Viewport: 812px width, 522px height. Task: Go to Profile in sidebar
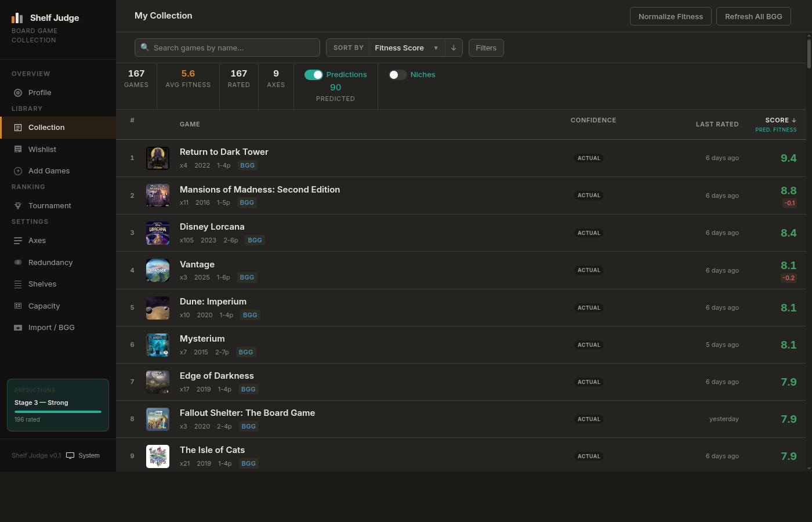(x=58, y=93)
